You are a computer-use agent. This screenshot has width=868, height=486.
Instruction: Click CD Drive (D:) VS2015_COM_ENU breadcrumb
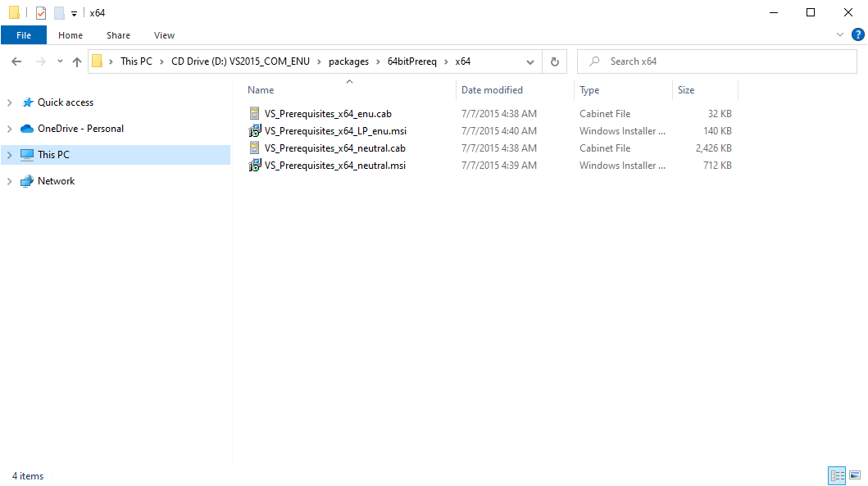click(240, 61)
